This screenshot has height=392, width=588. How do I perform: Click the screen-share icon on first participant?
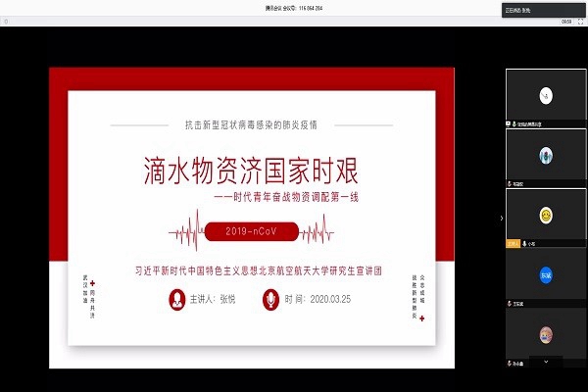(510, 125)
